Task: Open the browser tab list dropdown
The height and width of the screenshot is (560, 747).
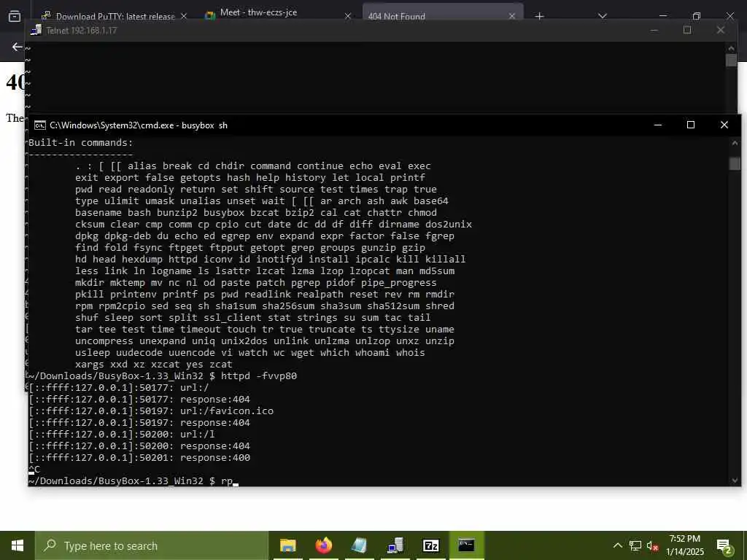Action: [x=602, y=16]
